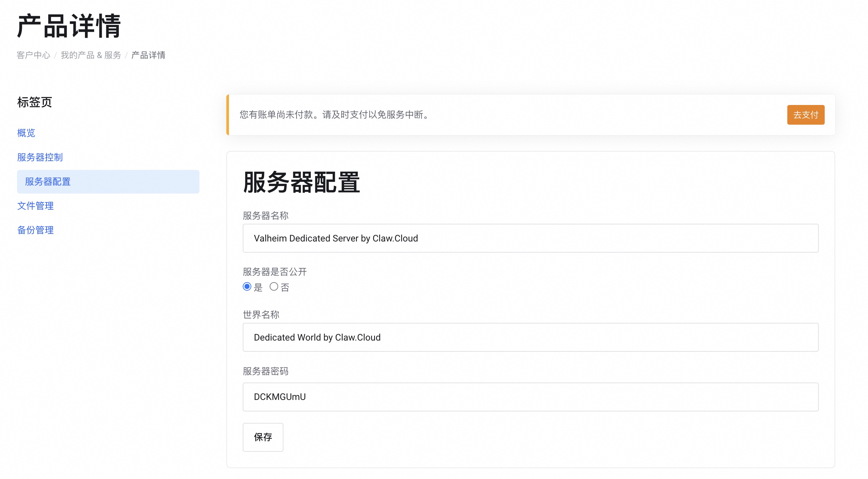Click the 保存 button

click(x=263, y=437)
